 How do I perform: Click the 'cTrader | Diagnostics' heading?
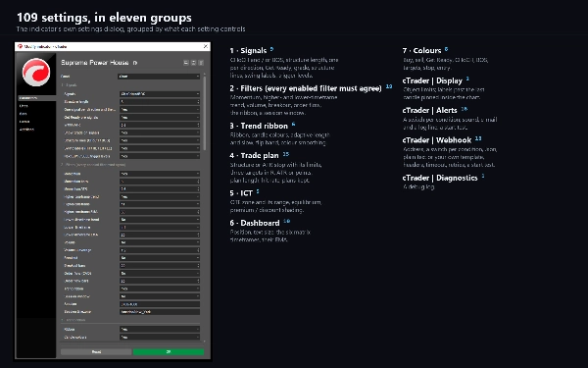pos(440,178)
